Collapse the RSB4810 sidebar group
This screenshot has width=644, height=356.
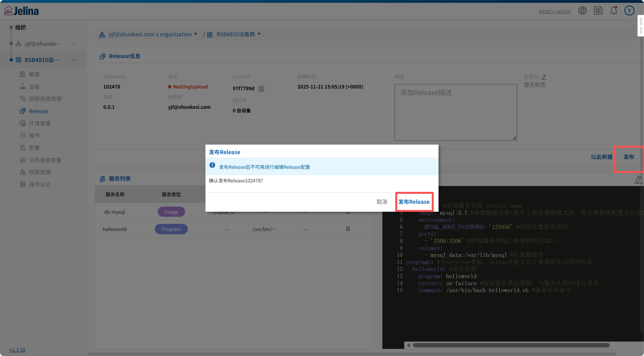[x=74, y=60]
